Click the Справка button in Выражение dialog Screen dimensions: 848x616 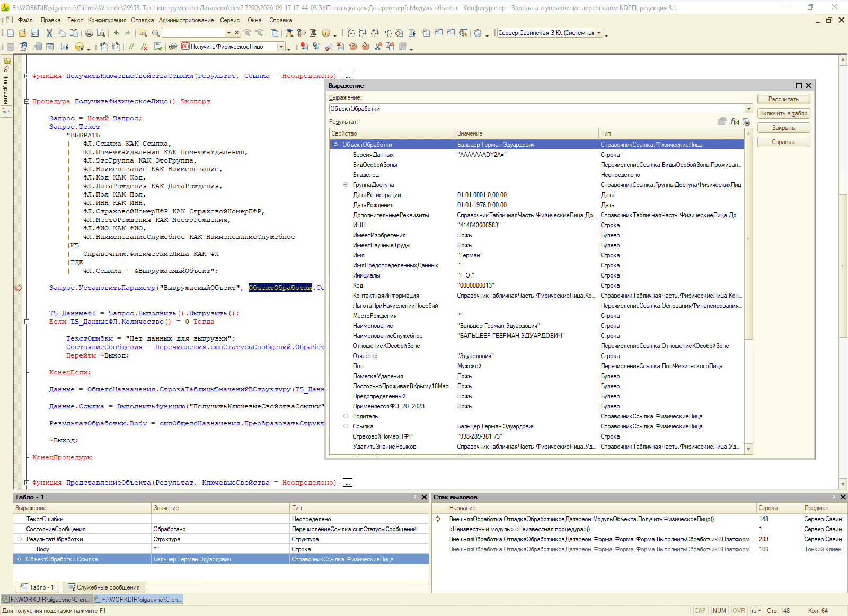(783, 142)
